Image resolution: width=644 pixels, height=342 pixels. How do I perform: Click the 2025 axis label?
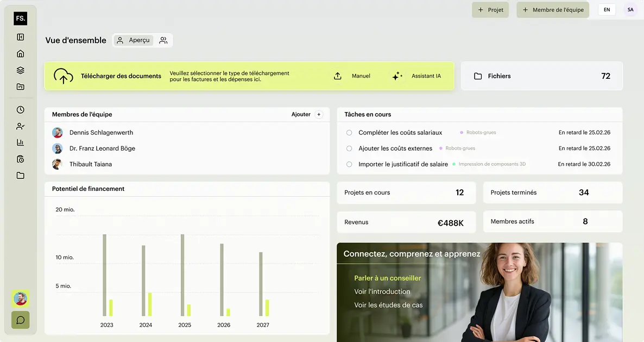click(185, 325)
